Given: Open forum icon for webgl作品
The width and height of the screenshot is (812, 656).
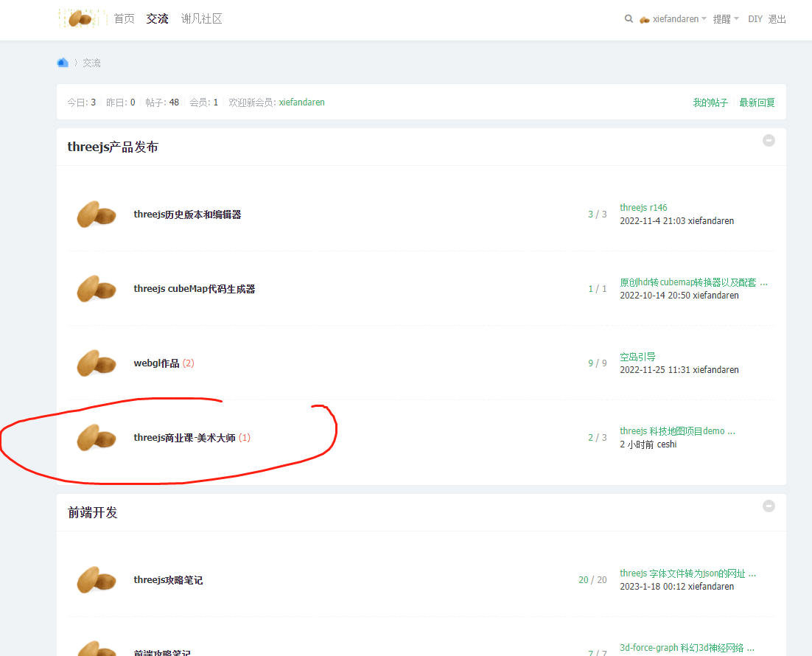Looking at the screenshot, I should (x=97, y=363).
